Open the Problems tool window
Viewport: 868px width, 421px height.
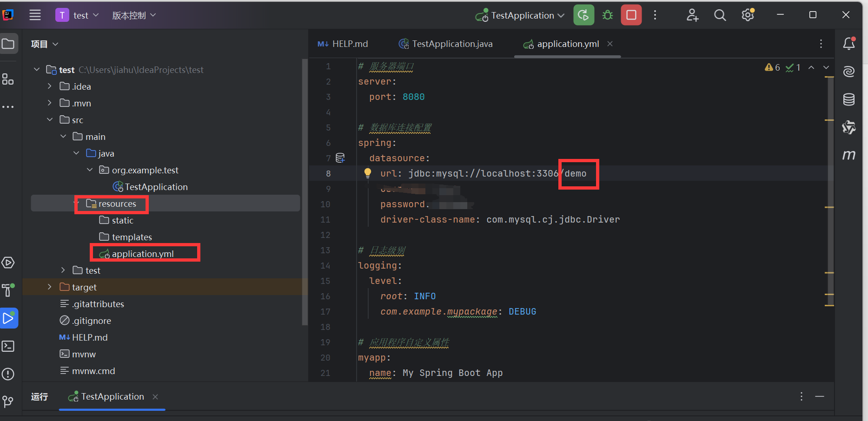click(8, 374)
